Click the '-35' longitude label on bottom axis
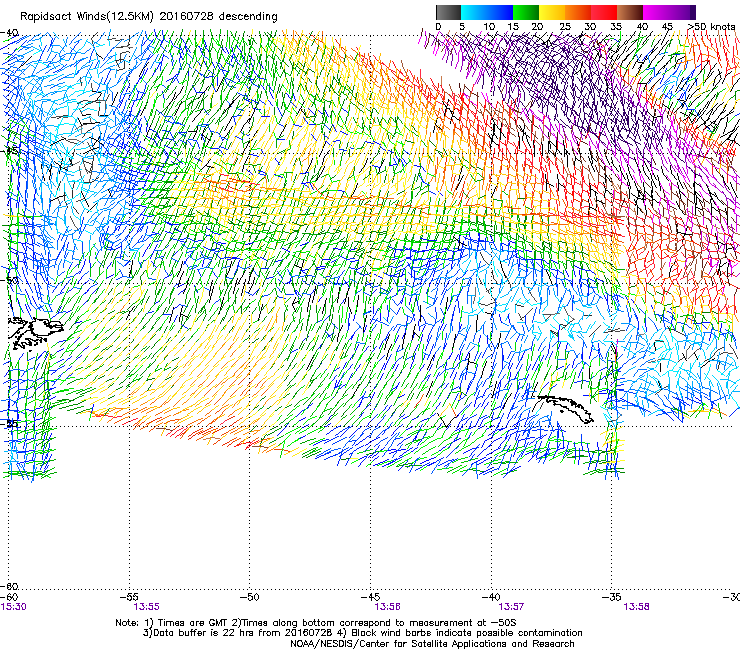Viewport: 740px width, 650px height. click(612, 597)
